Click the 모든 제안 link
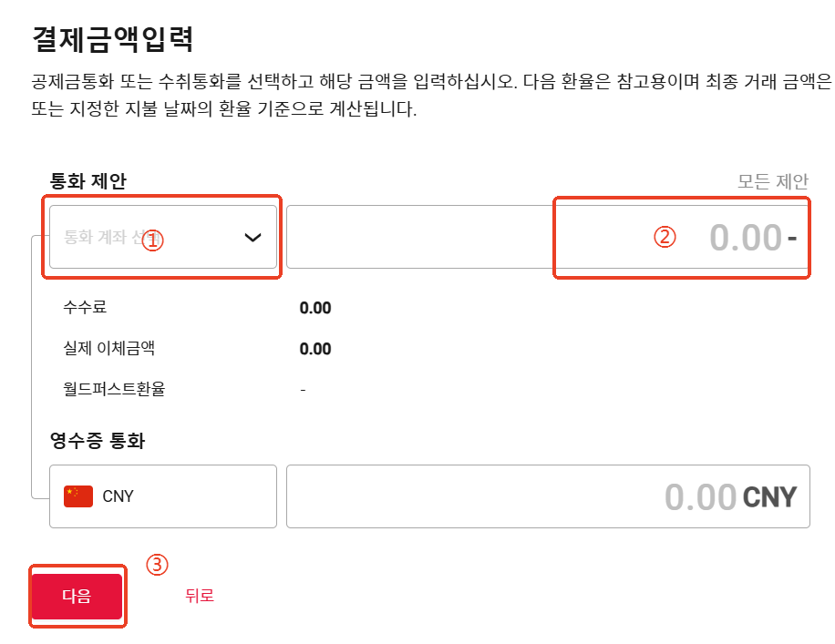This screenshot has height=644, width=835. (773, 181)
